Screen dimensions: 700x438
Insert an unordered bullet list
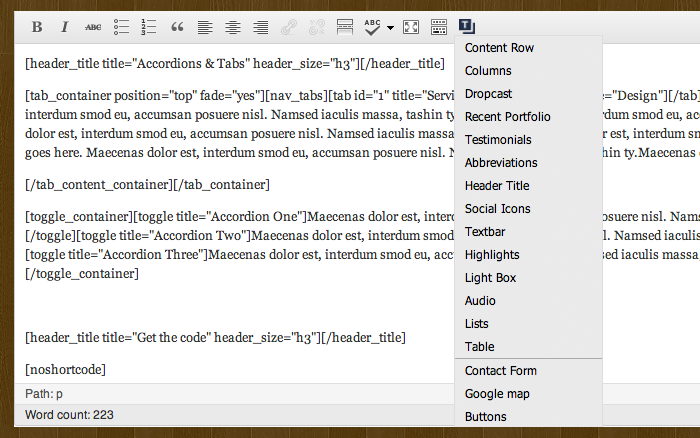click(x=121, y=27)
